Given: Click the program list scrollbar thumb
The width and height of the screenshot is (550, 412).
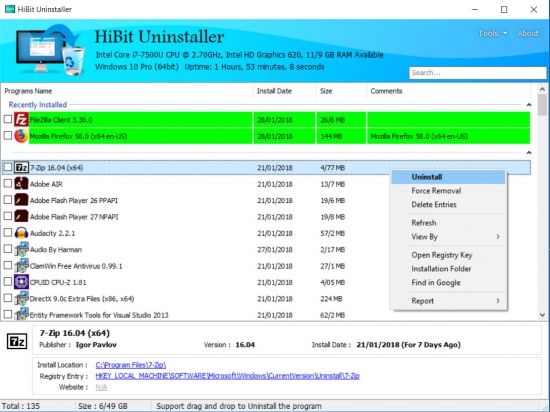Looking at the screenshot, I should point(542,104).
